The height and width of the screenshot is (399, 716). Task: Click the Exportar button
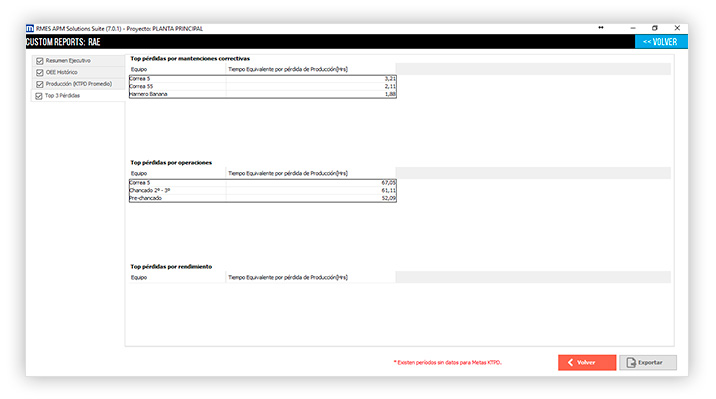(648, 362)
